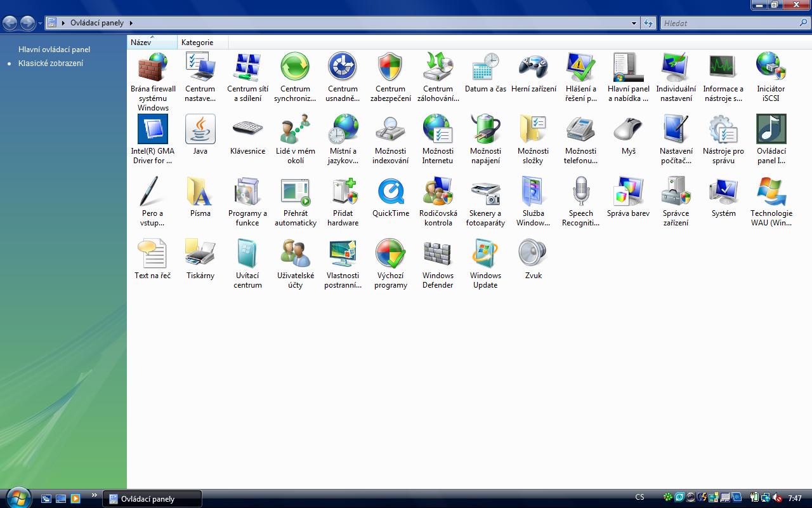Open recent pages dropdown beside navigation arrows
812x508 pixels.
(x=40, y=23)
